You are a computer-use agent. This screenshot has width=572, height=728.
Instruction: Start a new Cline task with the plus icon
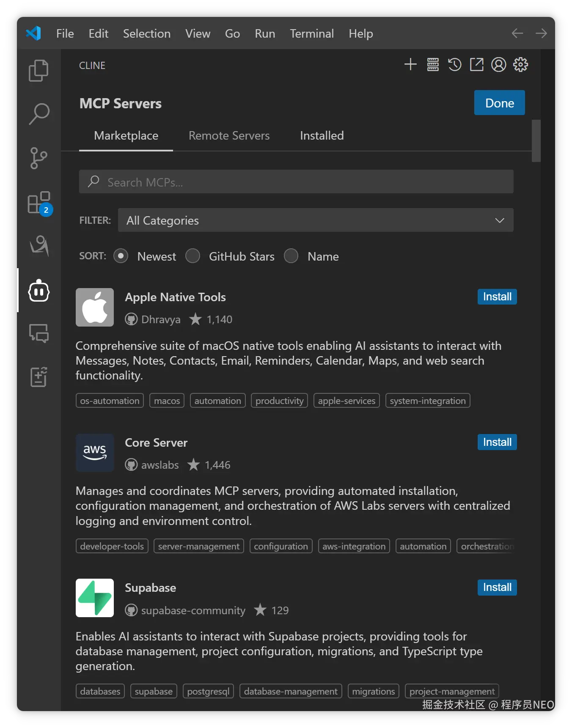[x=410, y=65]
